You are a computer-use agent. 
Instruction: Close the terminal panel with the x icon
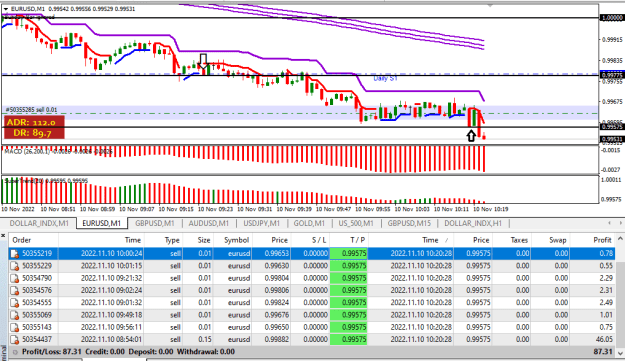3,236
